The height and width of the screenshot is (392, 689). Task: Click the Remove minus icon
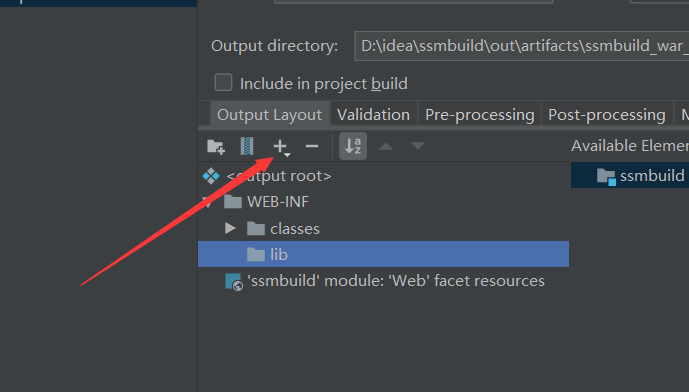[x=312, y=146]
